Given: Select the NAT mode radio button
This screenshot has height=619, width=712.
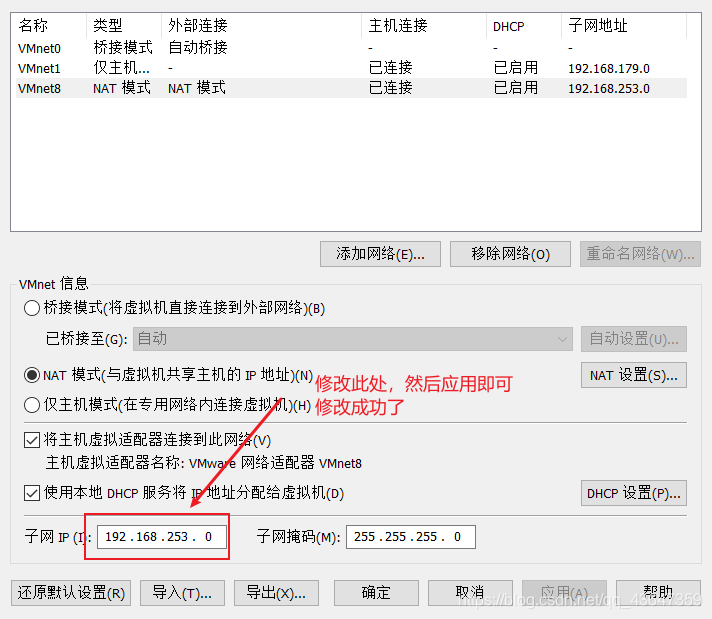Looking at the screenshot, I should [x=32, y=375].
